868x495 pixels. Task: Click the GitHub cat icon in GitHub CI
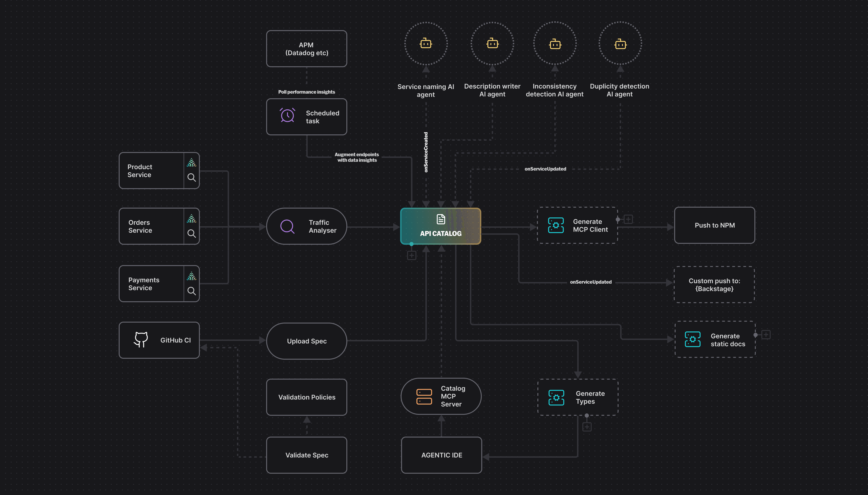141,340
